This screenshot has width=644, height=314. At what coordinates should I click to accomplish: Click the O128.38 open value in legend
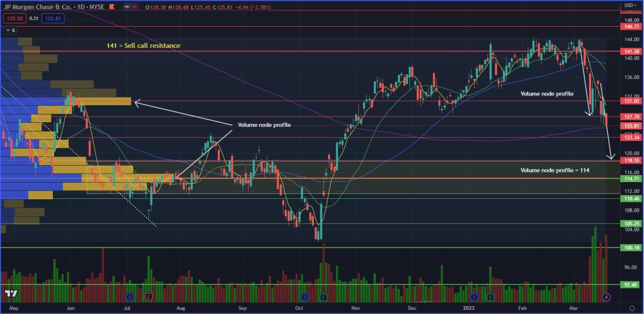156,8
